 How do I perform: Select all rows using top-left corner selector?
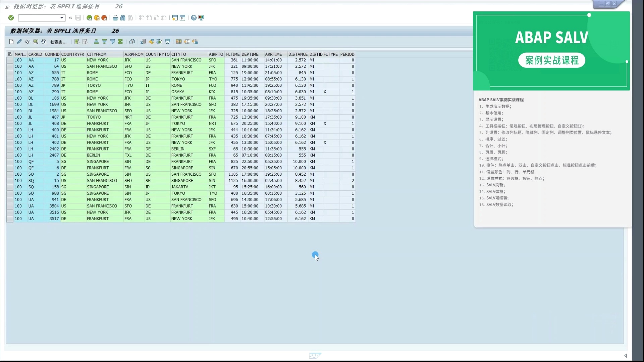coord(9,54)
